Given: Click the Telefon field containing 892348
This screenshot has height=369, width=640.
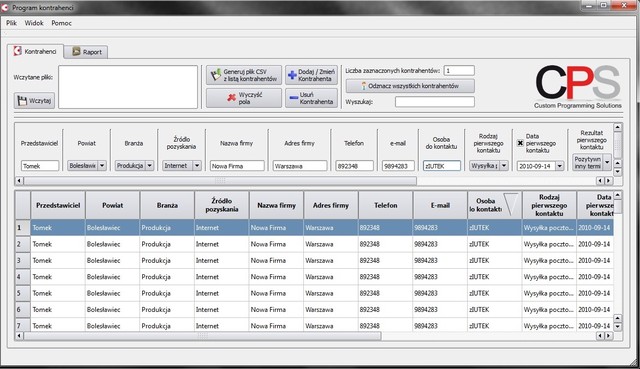Looking at the screenshot, I should tap(354, 166).
